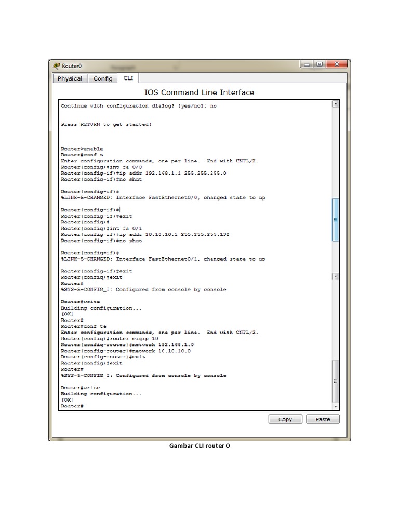Select the CLI tab

pyautogui.click(x=128, y=78)
